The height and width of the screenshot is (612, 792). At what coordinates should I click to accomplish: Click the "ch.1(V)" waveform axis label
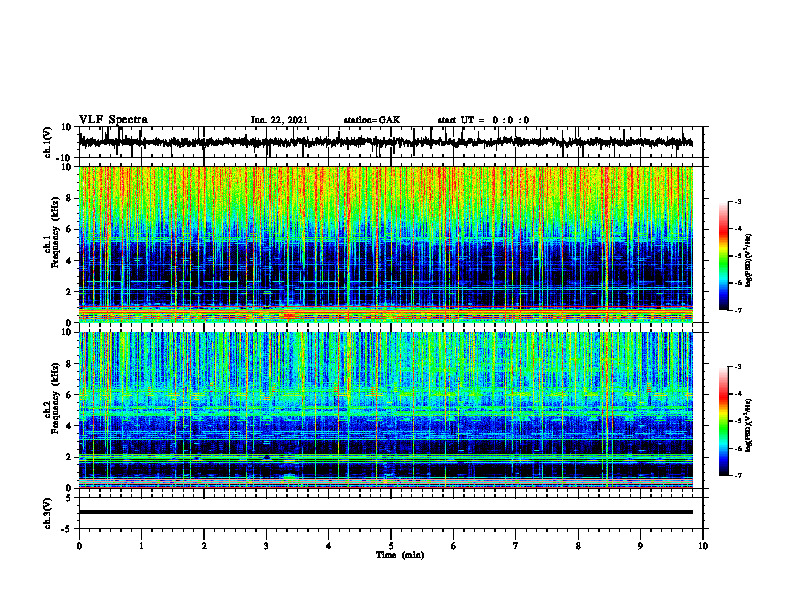[x=48, y=142]
